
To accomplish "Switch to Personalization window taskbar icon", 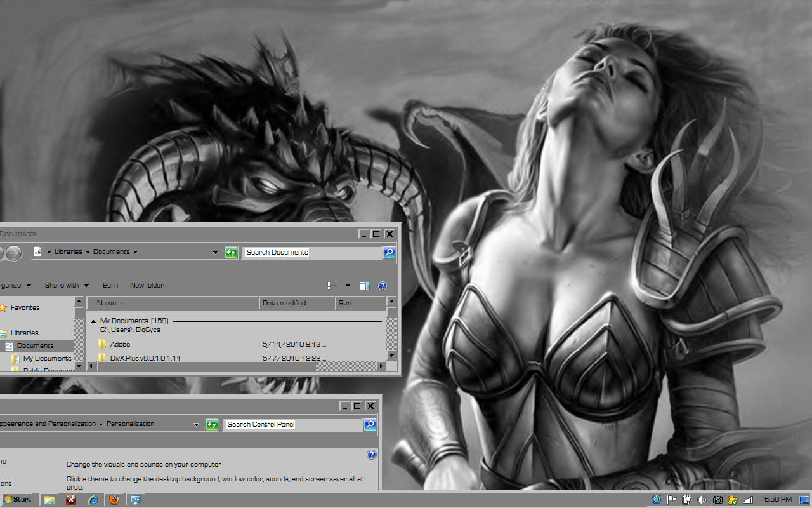I will pyautogui.click(x=136, y=500).
